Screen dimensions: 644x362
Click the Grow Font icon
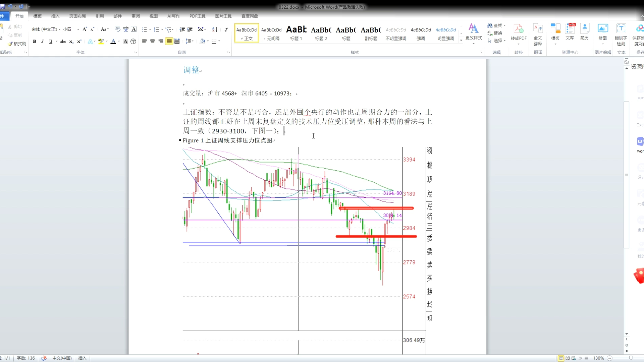85,29
